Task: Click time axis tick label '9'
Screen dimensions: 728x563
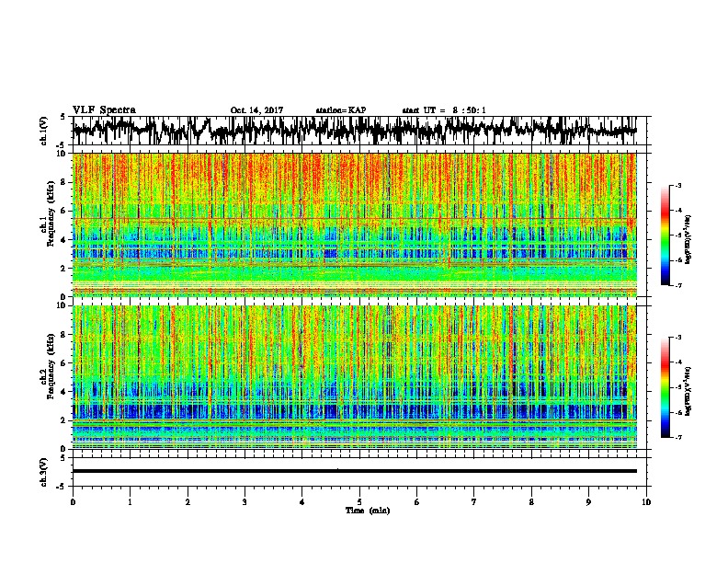Action: click(x=588, y=502)
